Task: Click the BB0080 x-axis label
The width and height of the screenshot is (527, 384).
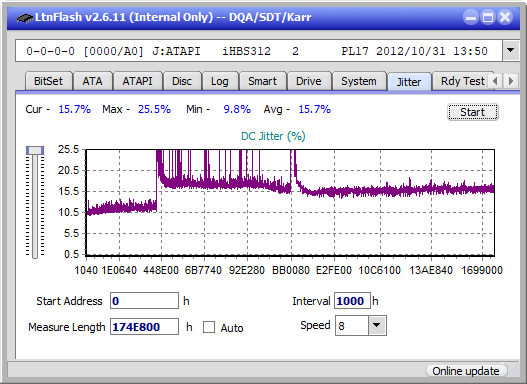Action: (x=291, y=270)
